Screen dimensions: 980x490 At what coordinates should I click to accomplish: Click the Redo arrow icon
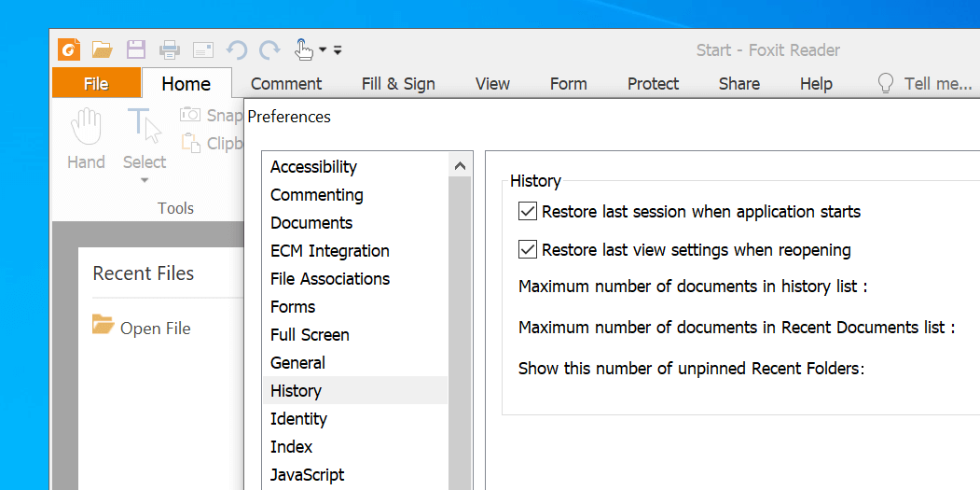coord(269,49)
